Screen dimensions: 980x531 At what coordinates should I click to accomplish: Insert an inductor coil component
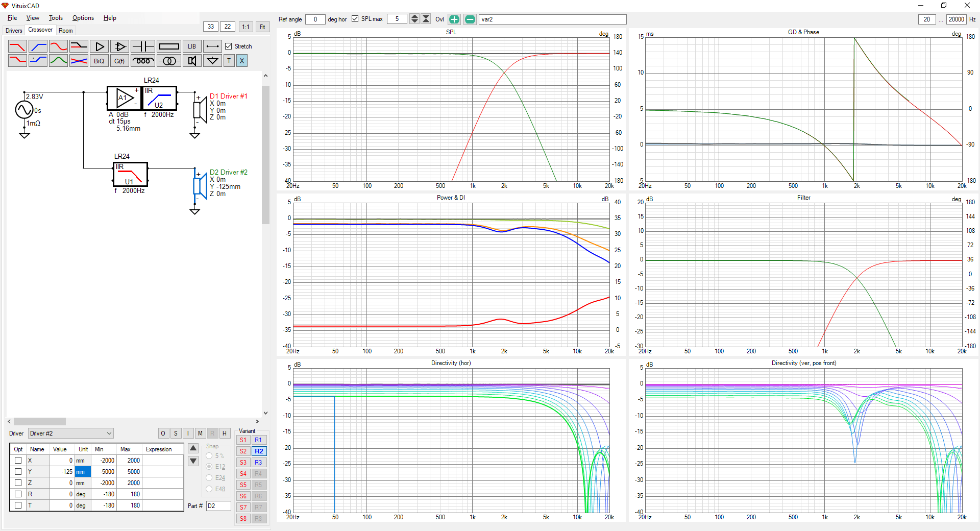(x=143, y=61)
